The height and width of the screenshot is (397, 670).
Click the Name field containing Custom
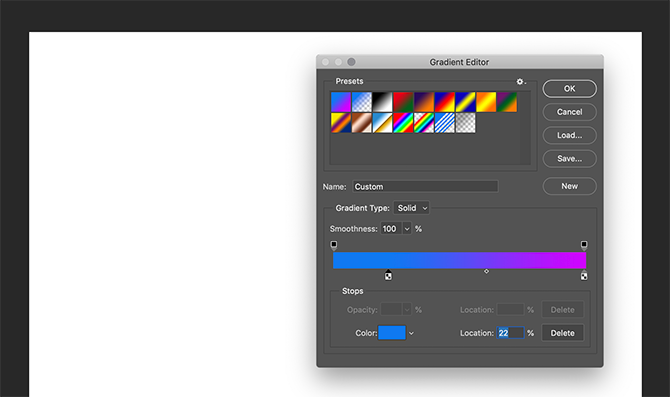click(x=425, y=187)
